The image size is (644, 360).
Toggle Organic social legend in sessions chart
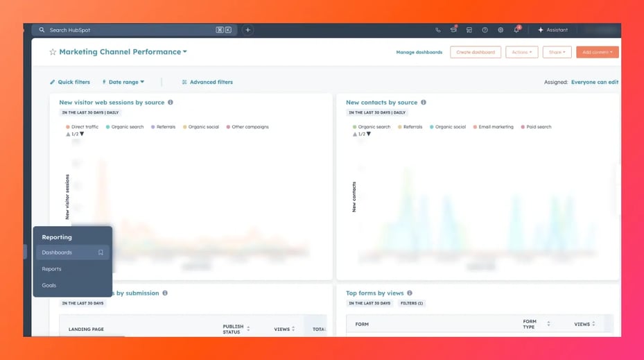click(201, 127)
